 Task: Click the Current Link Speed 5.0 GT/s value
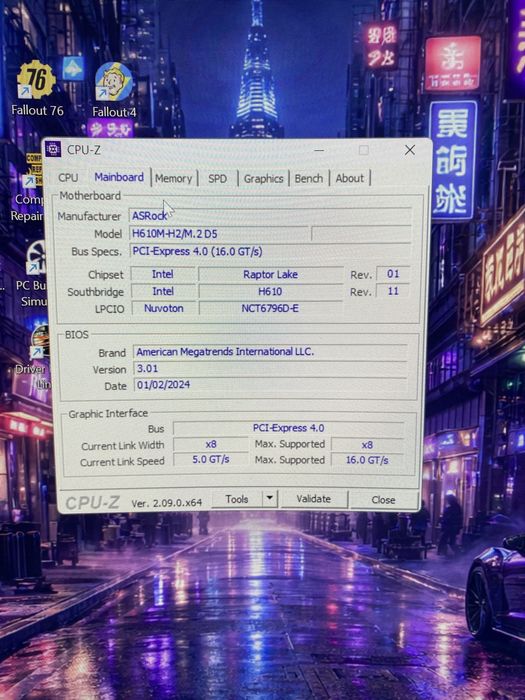pos(211,459)
